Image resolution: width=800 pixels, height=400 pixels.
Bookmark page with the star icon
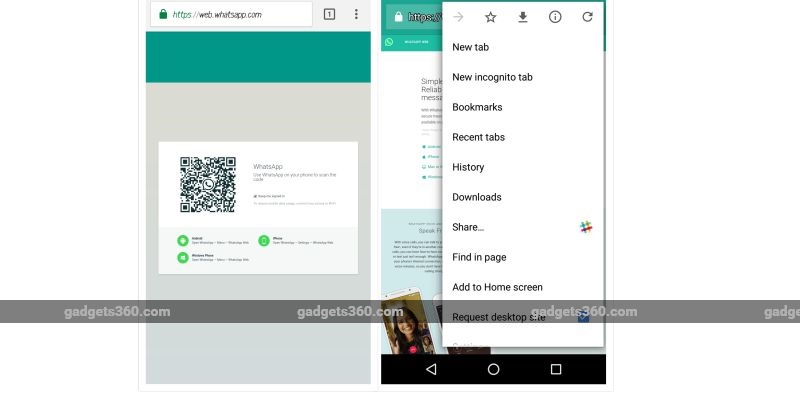click(x=490, y=17)
